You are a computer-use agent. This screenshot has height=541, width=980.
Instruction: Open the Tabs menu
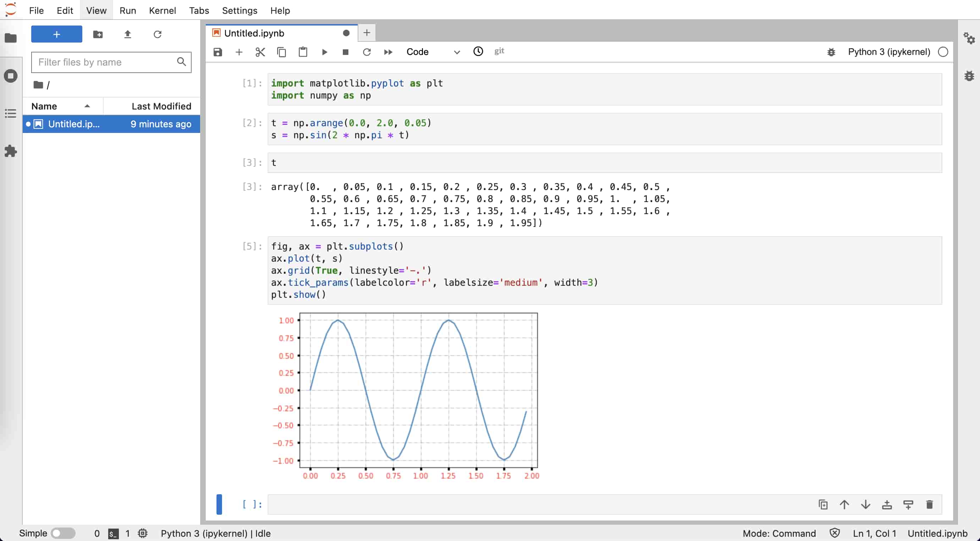coord(199,10)
